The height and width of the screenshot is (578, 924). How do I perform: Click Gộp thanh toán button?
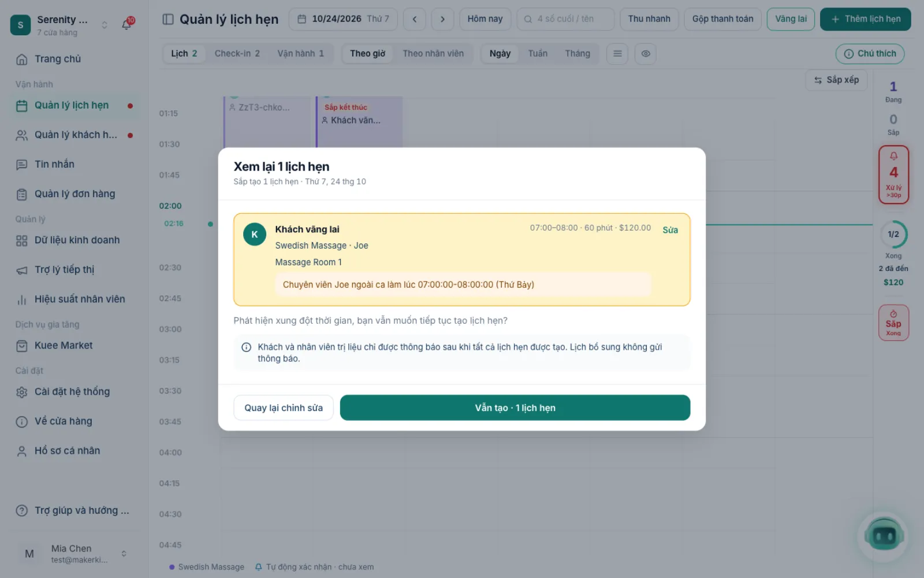722,19
